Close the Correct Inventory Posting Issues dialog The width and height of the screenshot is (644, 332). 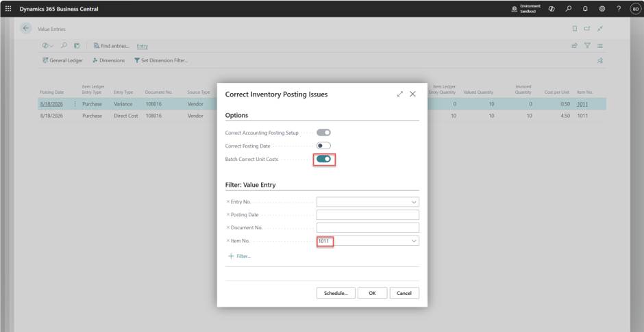coord(412,94)
